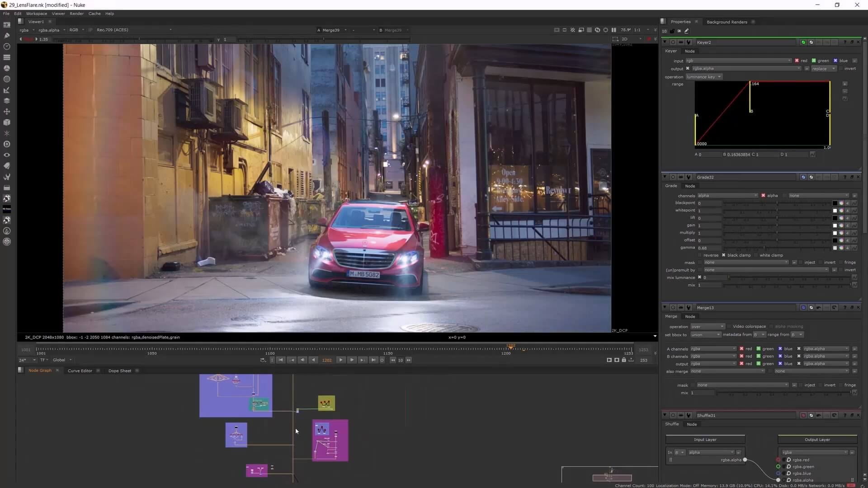Open the Node tab in Grade32
Viewport: 868px width, 488px height.
(690, 186)
